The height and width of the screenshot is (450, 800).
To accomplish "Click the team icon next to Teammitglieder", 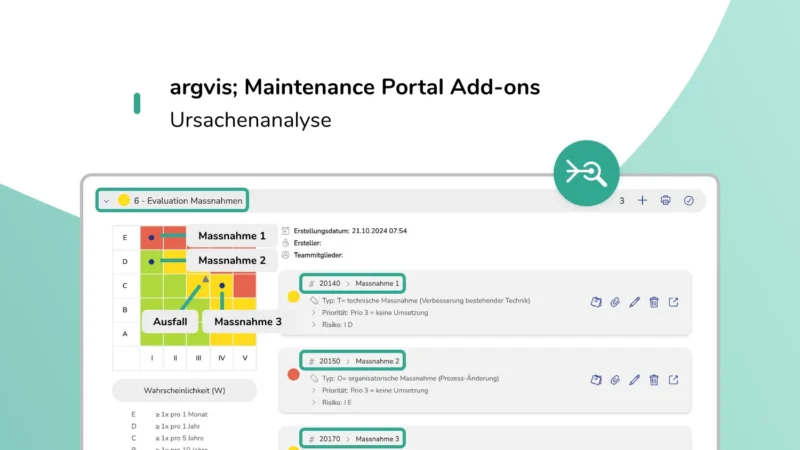I will click(285, 255).
